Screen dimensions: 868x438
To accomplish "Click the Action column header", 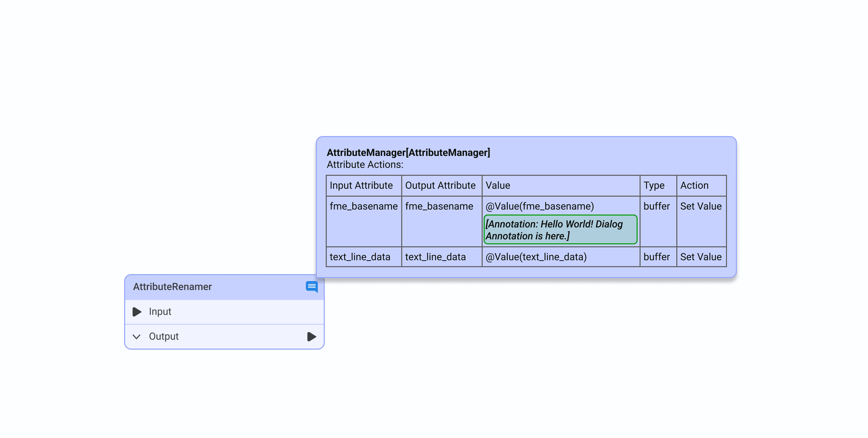I will [694, 186].
